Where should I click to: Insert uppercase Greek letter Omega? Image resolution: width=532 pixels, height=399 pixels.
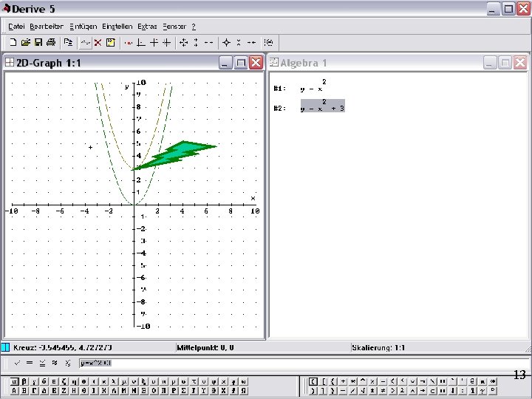[x=243, y=391]
